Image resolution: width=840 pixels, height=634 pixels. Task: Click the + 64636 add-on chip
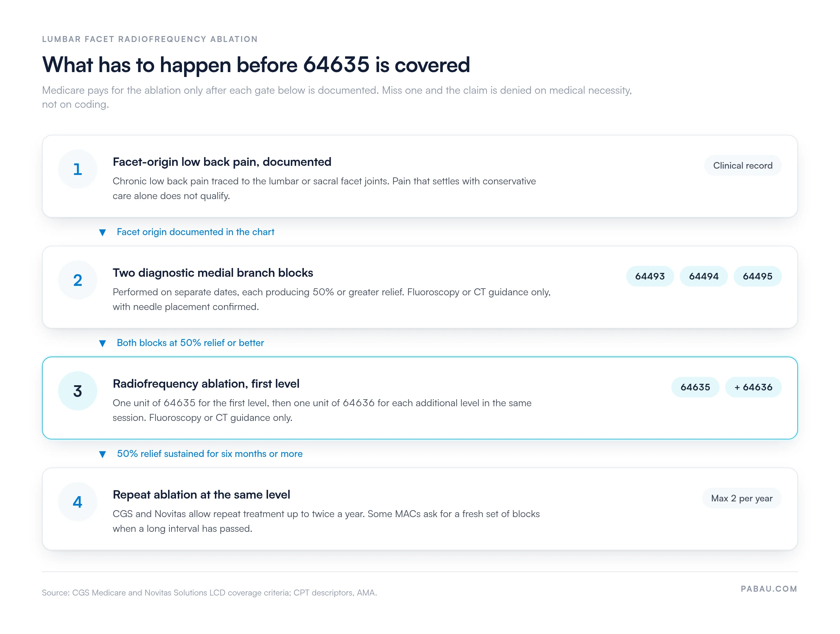(753, 387)
